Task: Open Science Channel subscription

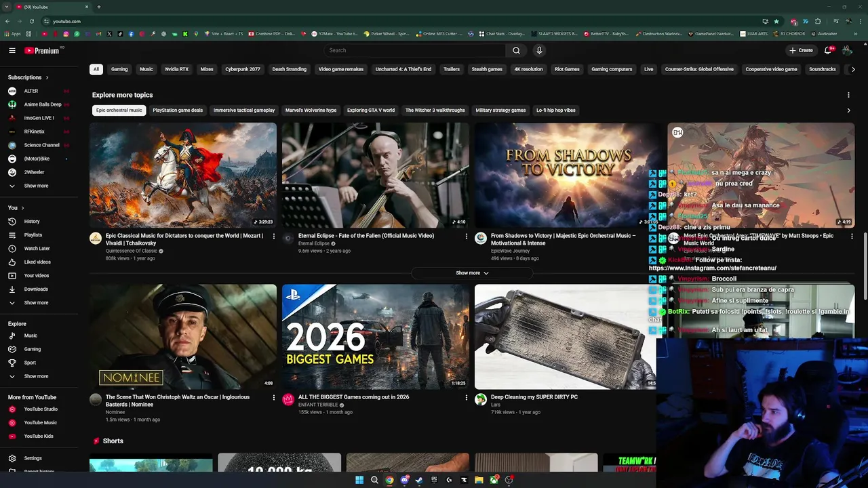Action: pyautogui.click(x=42, y=145)
